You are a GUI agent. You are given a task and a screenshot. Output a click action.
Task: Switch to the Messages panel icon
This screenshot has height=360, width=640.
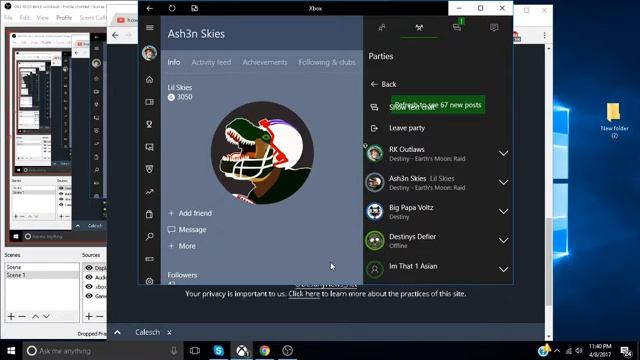click(x=457, y=27)
